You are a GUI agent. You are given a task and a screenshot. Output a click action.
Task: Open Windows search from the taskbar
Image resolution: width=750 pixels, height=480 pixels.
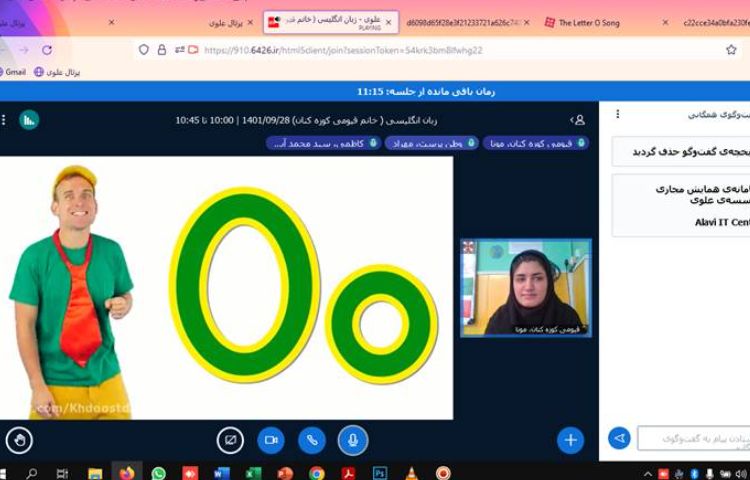coord(32,473)
